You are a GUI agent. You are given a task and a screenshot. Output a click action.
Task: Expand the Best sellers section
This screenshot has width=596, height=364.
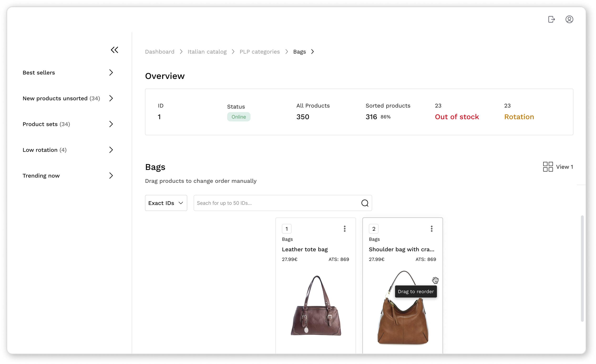pyautogui.click(x=111, y=72)
